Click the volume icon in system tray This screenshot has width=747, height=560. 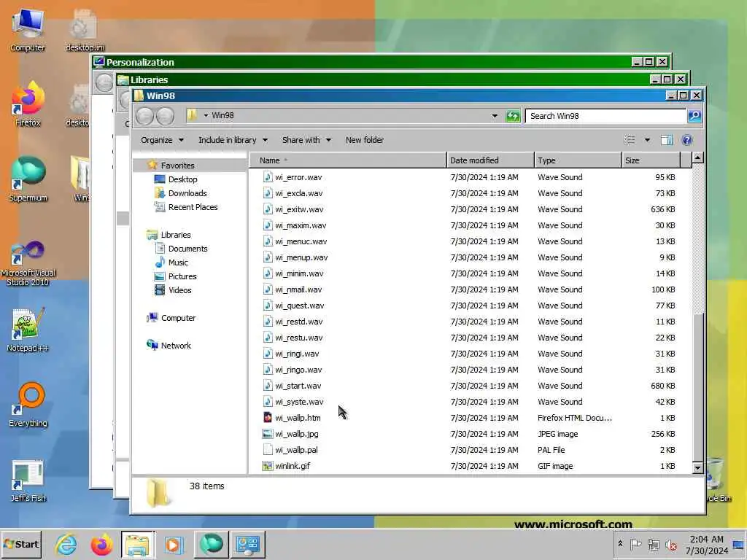pyautogui.click(x=671, y=544)
